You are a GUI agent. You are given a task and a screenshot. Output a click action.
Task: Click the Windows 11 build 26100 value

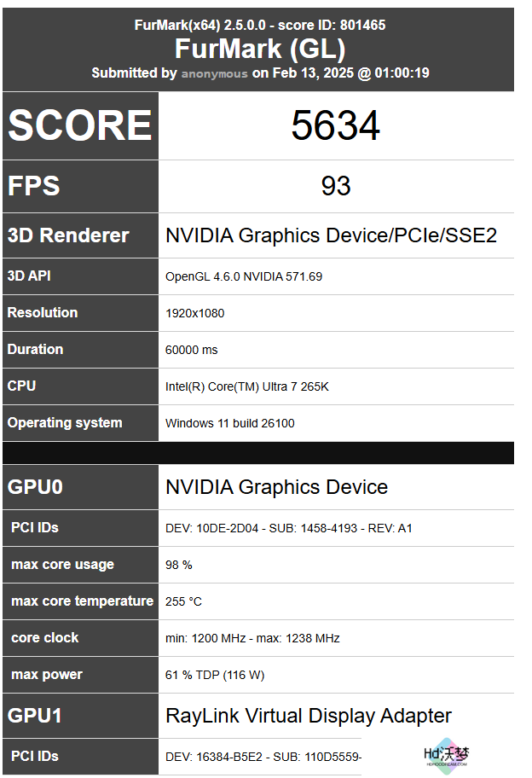click(229, 423)
